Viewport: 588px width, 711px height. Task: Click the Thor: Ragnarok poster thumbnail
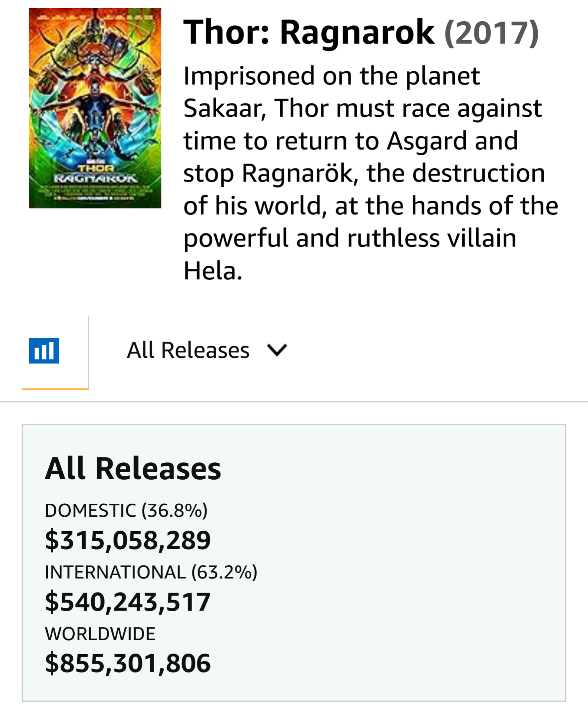point(95,108)
